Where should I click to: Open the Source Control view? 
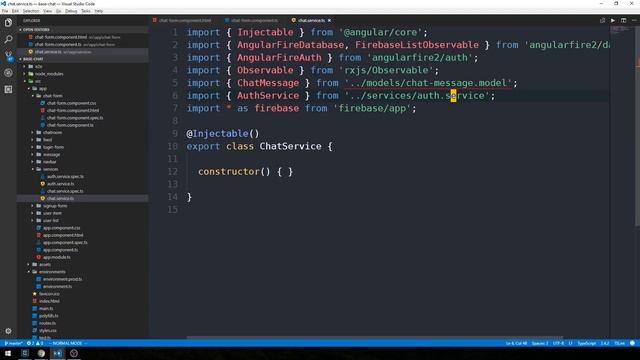pyautogui.click(x=8, y=56)
